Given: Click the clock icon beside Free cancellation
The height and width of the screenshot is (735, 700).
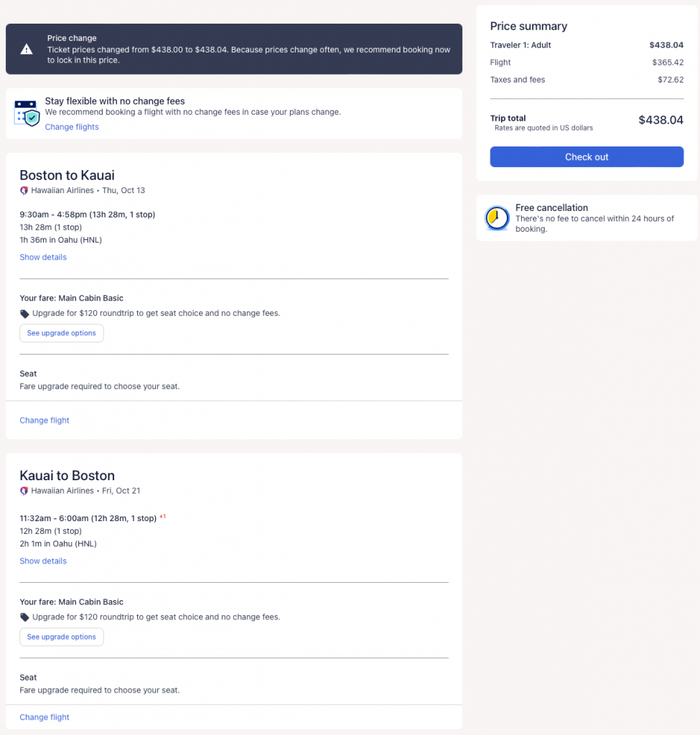Looking at the screenshot, I should [497, 218].
